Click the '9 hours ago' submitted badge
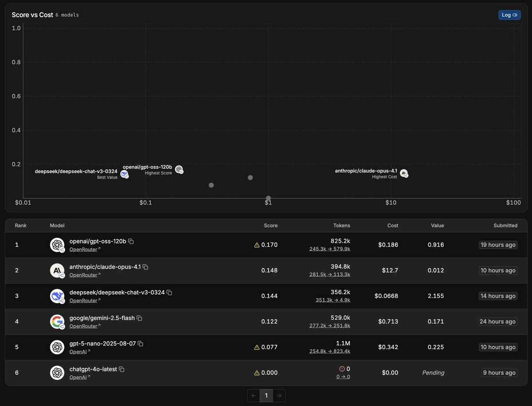532x406 pixels. pyautogui.click(x=499, y=373)
